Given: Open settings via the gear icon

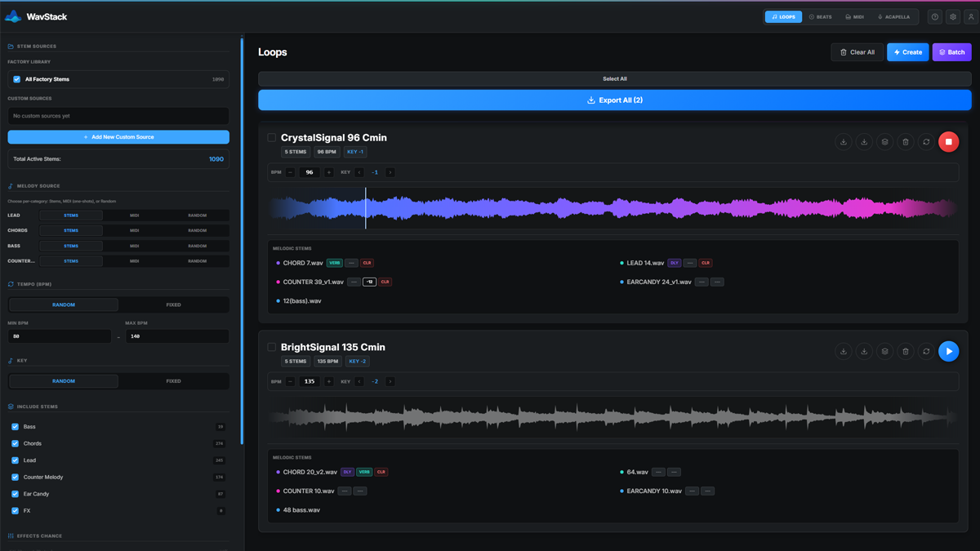Looking at the screenshot, I should point(953,17).
